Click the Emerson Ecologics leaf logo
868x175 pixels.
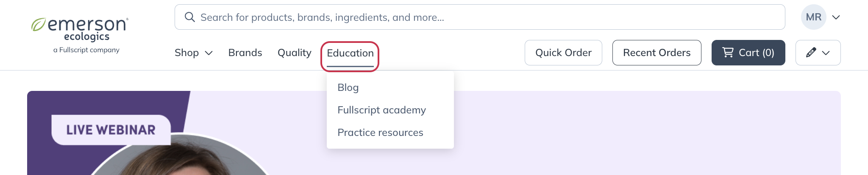pos(38,25)
